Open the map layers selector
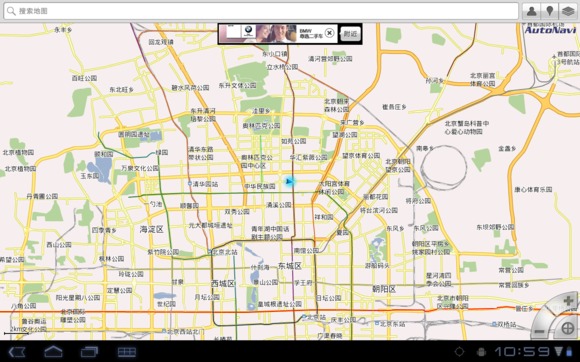Screen dimensions: 580x362 tap(568, 11)
